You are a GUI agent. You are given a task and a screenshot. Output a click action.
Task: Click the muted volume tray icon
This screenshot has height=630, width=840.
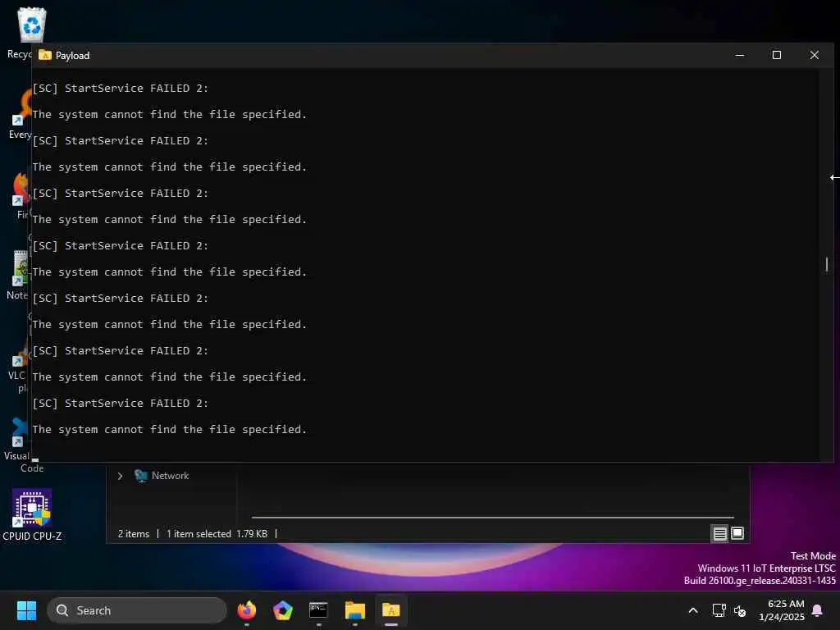(x=740, y=610)
